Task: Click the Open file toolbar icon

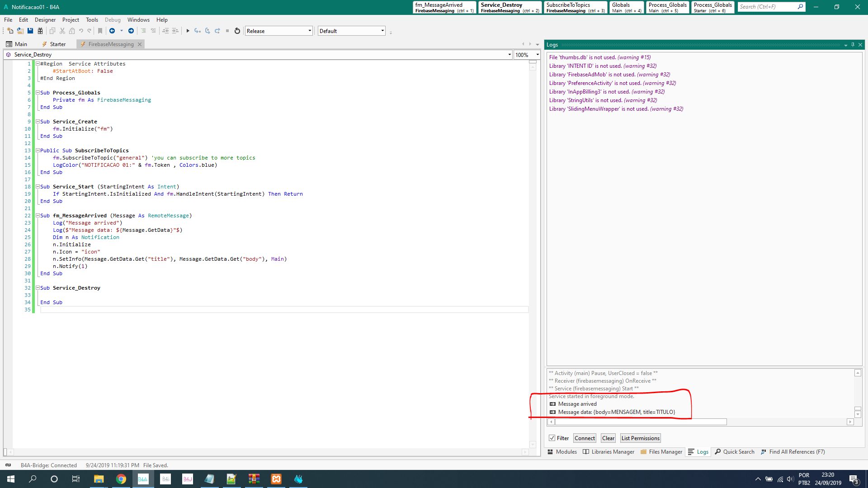Action: 20,31
